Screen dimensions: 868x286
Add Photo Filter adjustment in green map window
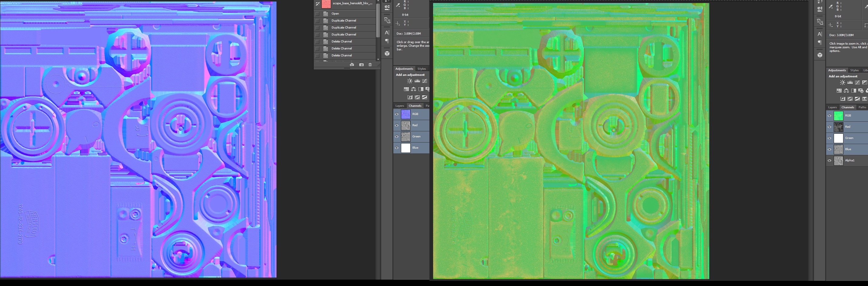pyautogui.click(x=861, y=91)
